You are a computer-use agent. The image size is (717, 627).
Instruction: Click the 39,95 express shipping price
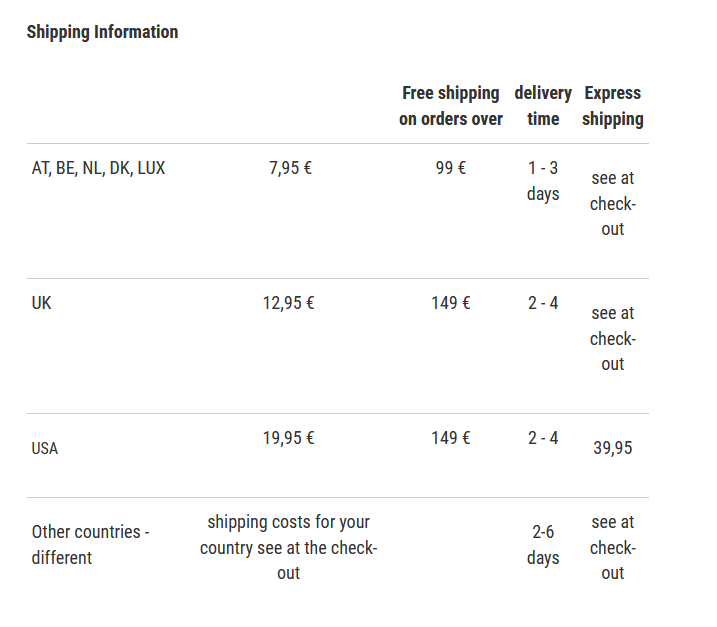[613, 448]
